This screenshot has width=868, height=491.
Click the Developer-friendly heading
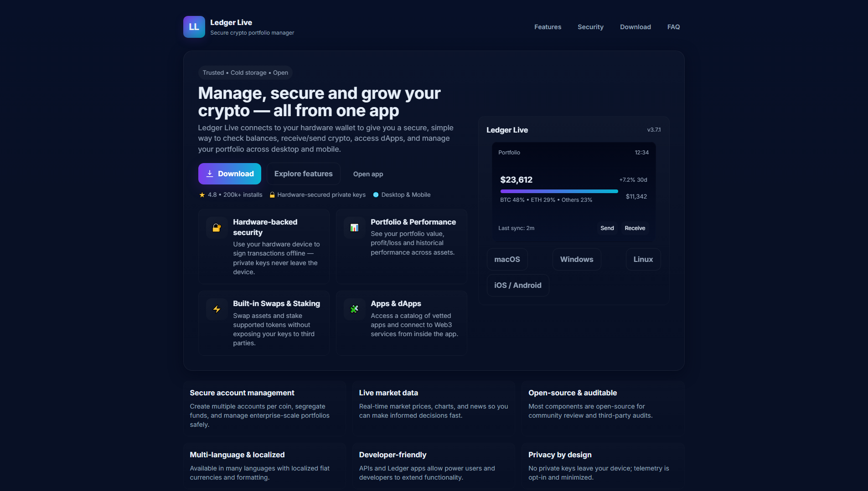click(x=393, y=455)
